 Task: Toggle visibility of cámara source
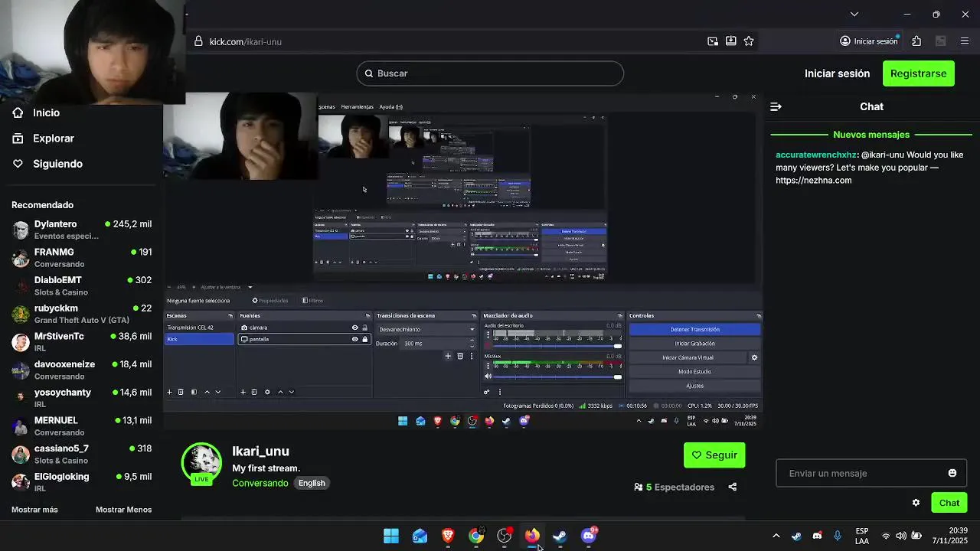click(x=354, y=328)
